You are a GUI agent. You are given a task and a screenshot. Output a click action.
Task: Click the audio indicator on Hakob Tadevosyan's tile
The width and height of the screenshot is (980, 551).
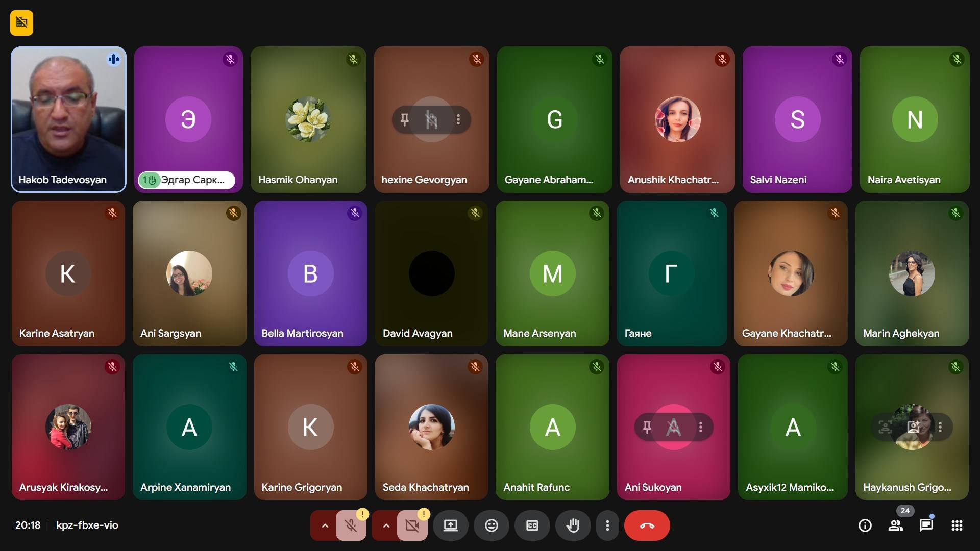114,59
